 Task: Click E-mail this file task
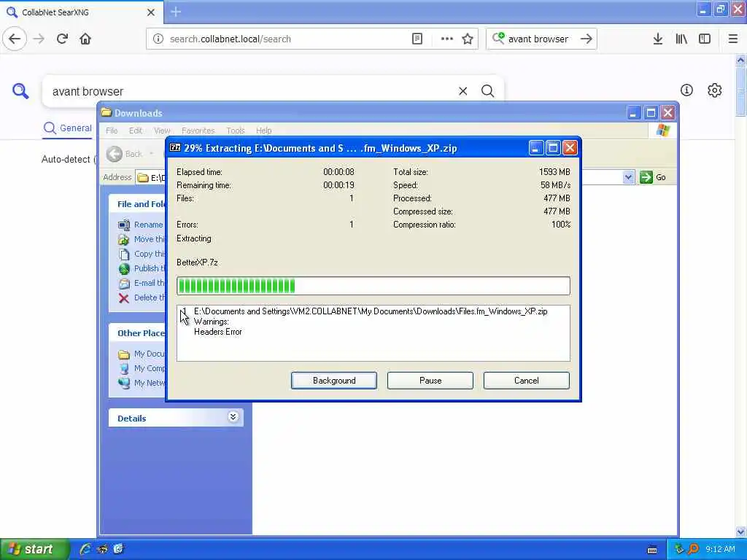pos(142,283)
